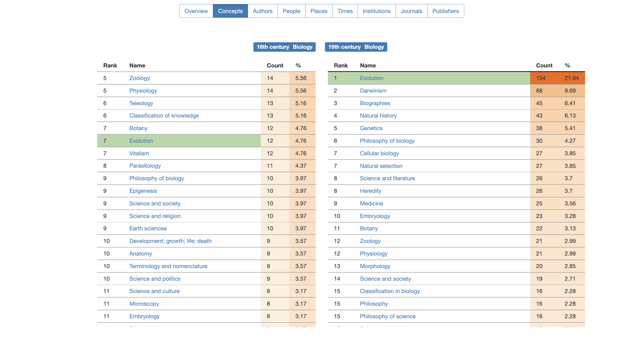Click the Teleology link
This screenshot has height=338, width=644.
pos(141,103)
